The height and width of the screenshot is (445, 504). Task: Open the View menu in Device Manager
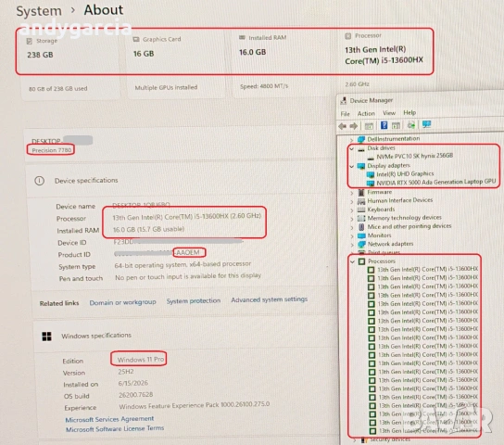pyautogui.click(x=389, y=113)
